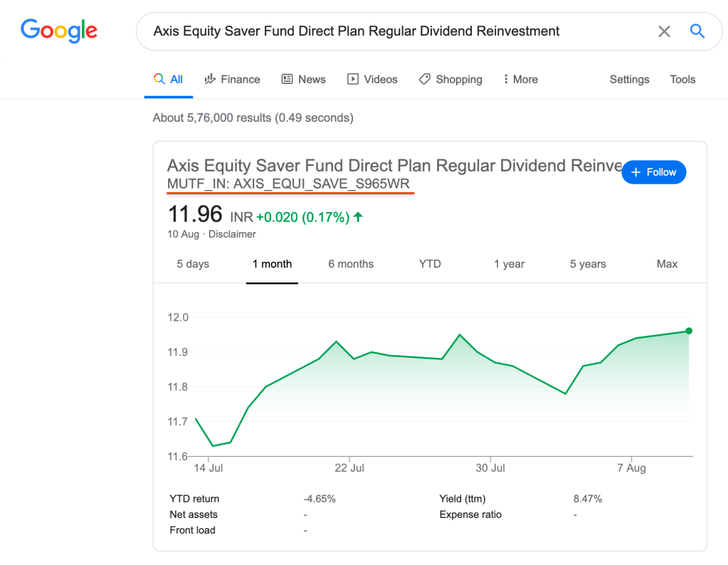Screen dimensions: 728x565
Task: Open search Settings
Action: pyautogui.click(x=629, y=80)
